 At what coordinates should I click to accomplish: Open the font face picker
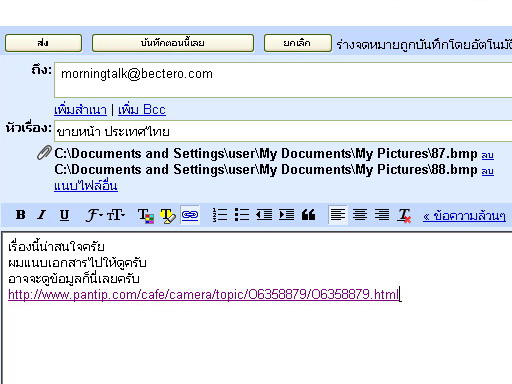coord(94,215)
